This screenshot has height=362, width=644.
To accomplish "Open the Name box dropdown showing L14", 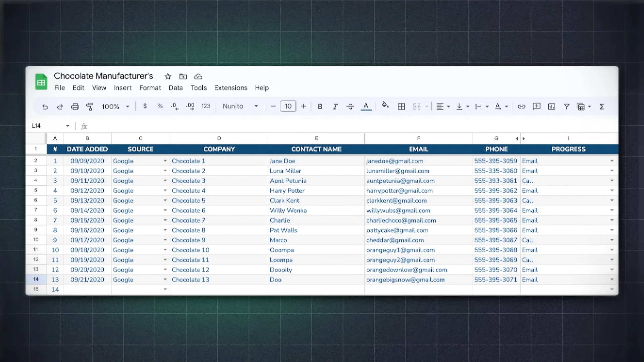I will coord(67,126).
